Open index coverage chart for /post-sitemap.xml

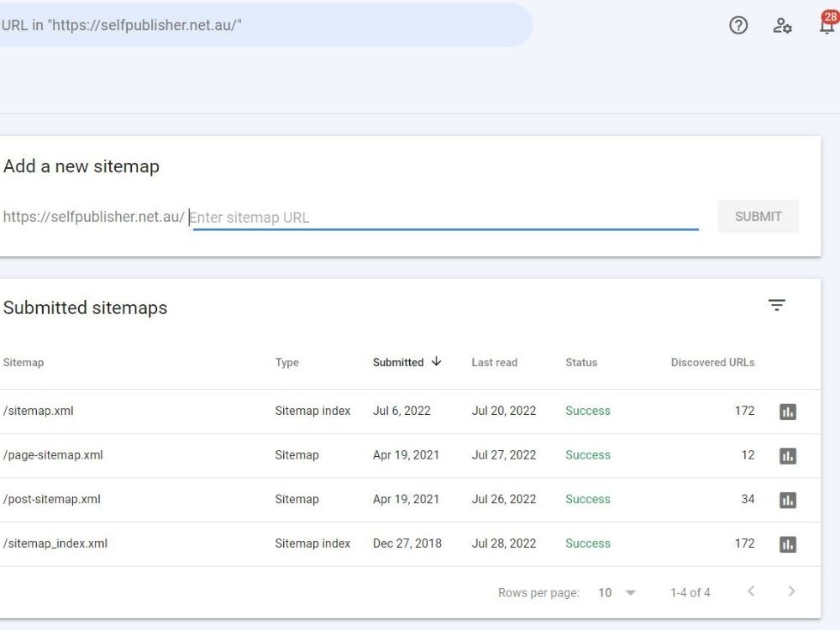point(788,500)
